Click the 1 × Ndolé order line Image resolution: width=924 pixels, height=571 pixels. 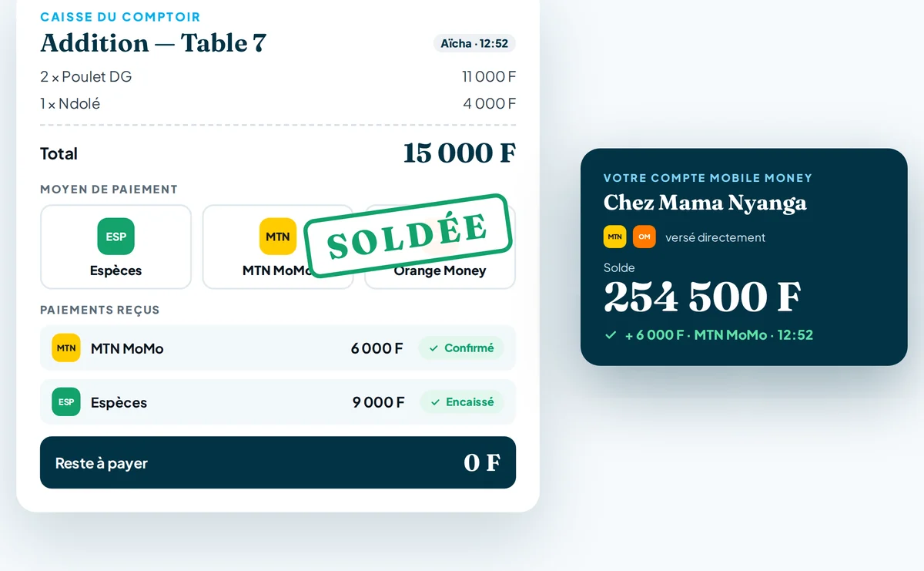pos(278,103)
